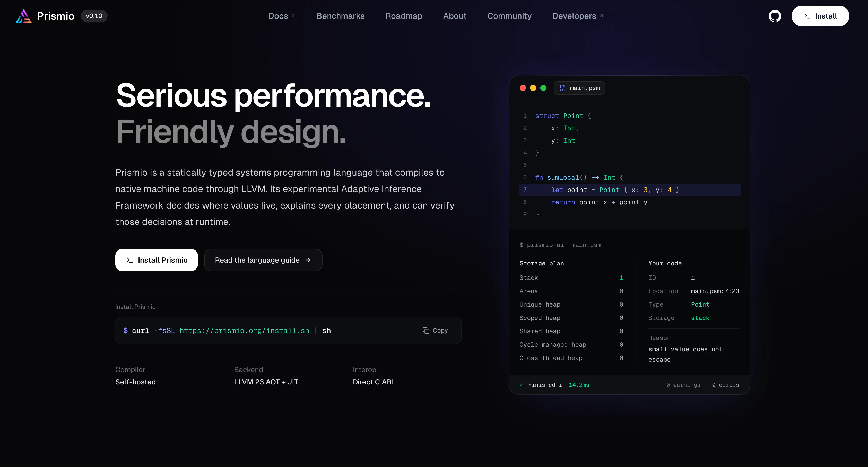Open the Roadmap nav item

point(404,16)
